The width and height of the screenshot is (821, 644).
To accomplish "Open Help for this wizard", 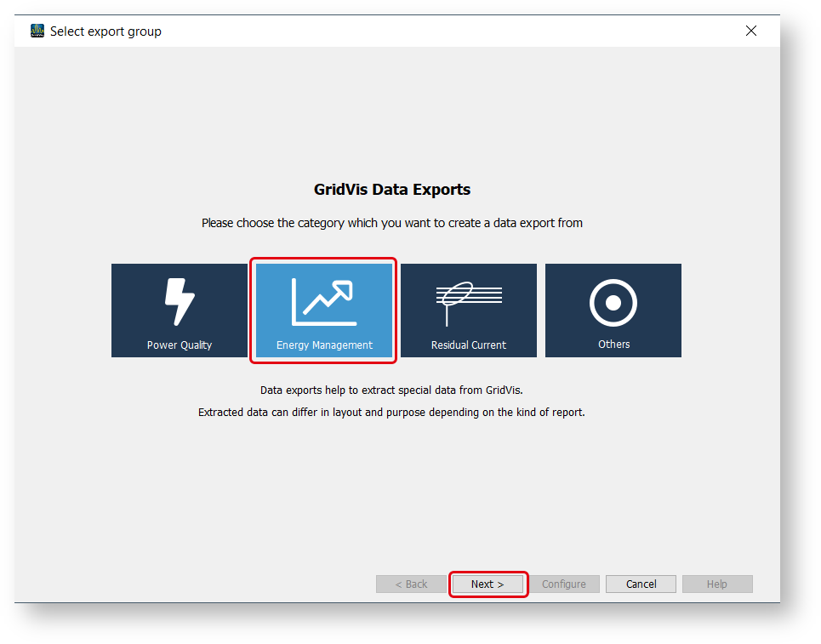I will point(717,584).
